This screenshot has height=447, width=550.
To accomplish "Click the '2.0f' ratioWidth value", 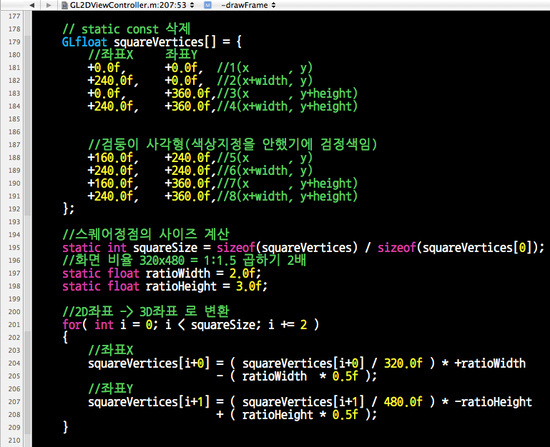I will coord(242,273).
